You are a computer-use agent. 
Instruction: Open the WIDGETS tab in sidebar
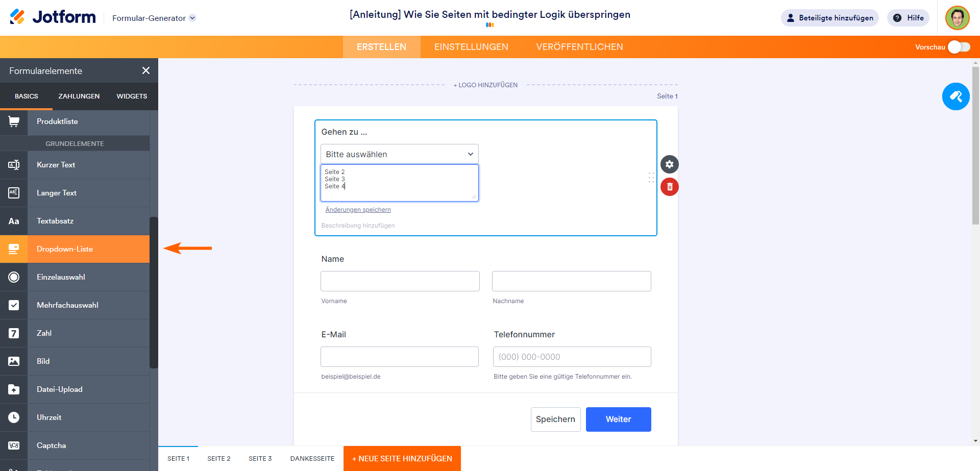[x=132, y=96]
